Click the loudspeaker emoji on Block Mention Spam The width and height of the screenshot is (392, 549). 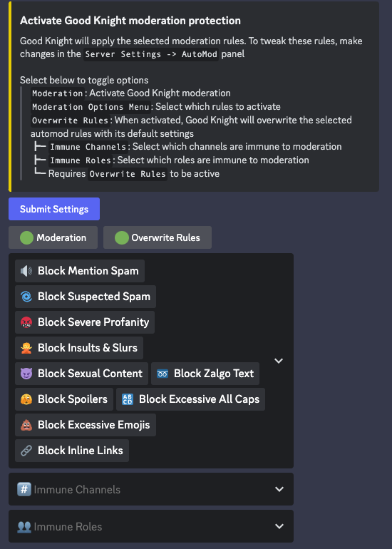(x=26, y=271)
